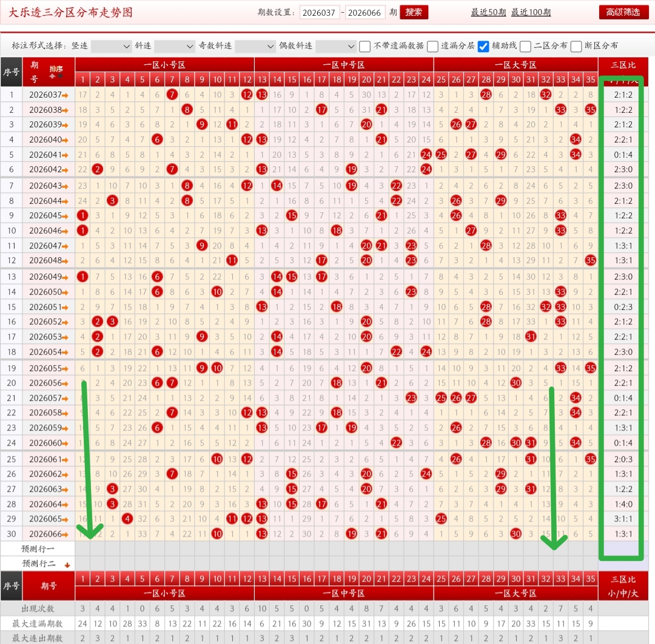Edit the start period field 2026037

point(320,13)
